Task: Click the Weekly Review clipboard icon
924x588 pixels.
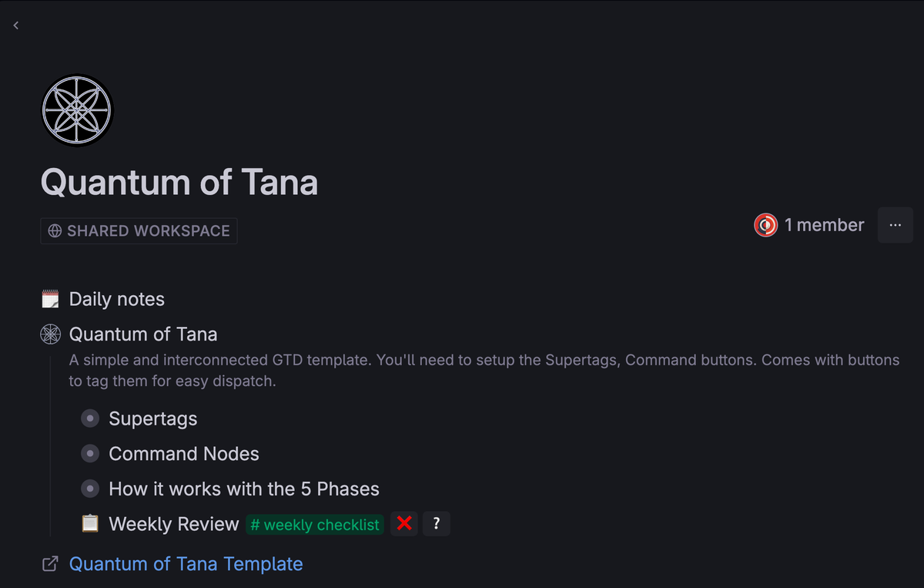Action: tap(91, 524)
